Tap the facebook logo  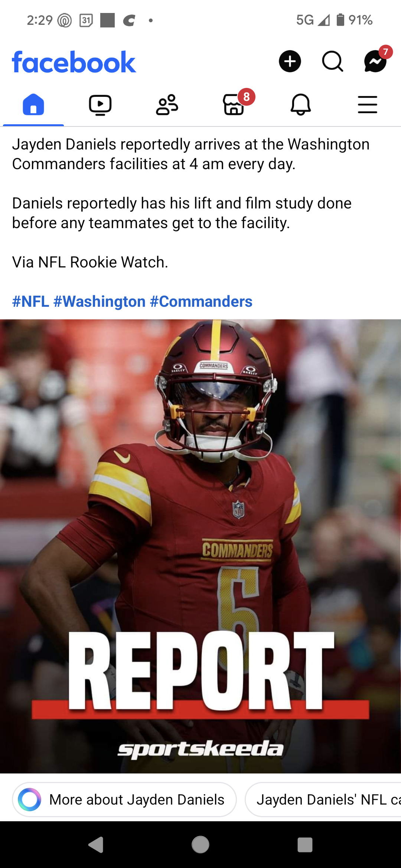pos(74,62)
